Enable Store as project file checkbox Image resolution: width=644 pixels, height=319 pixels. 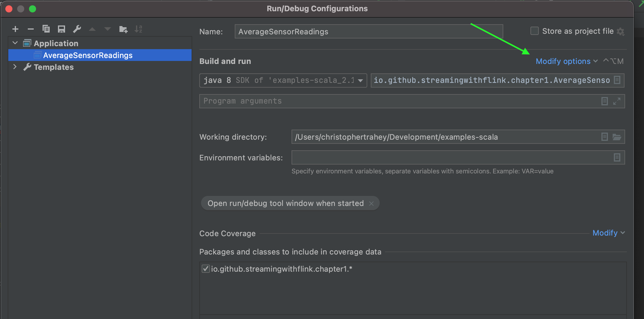(534, 31)
